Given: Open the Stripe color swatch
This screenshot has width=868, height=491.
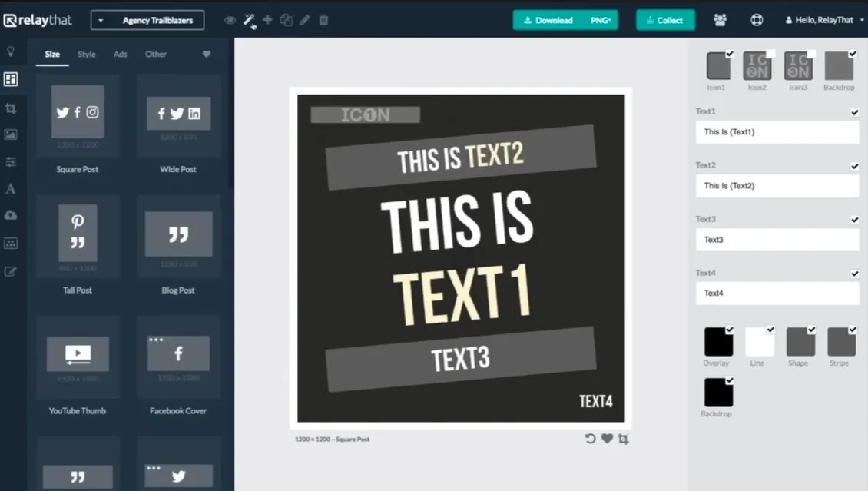Looking at the screenshot, I should click(x=841, y=341).
